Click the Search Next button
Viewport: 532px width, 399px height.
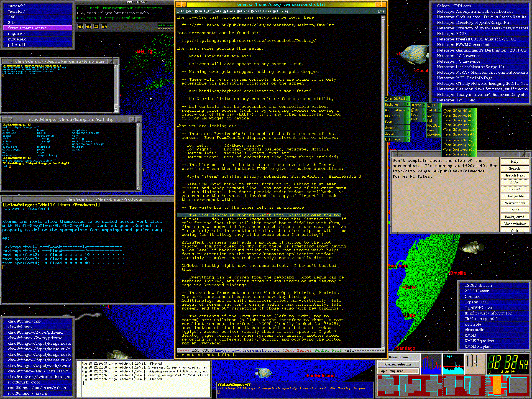514,175
